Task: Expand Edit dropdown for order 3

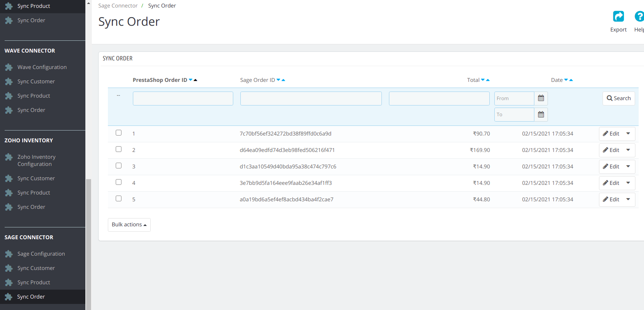Action: pos(628,167)
